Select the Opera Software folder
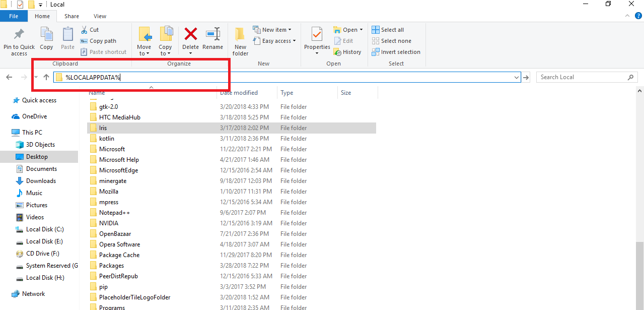644x310 pixels. [x=120, y=244]
